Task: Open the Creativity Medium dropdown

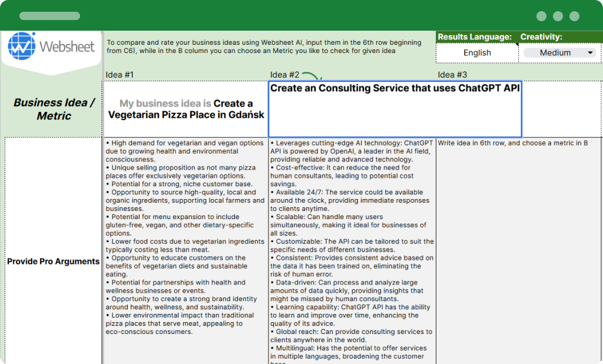Action: coord(559,52)
